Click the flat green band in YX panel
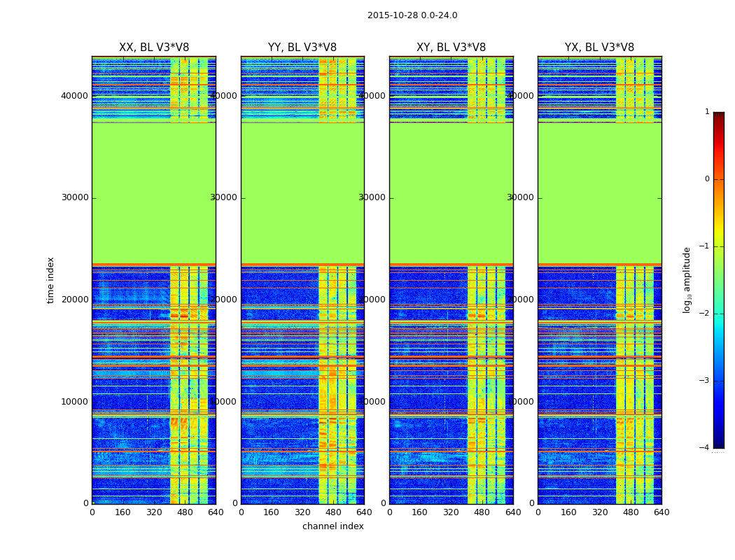The image size is (735, 560). tap(599, 193)
